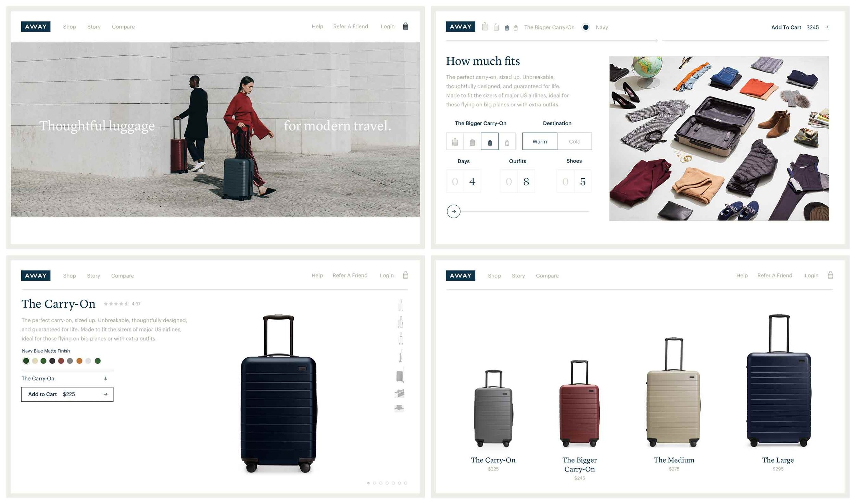The image size is (856, 504).
Task: Select the highlighted third suitcase size box
Action: 490,141
